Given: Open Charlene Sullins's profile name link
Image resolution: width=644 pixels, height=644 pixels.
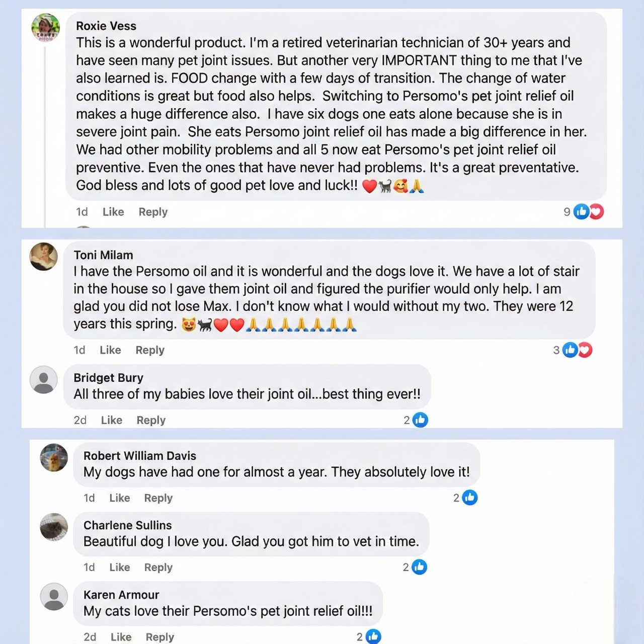Looking at the screenshot, I should point(127,525).
